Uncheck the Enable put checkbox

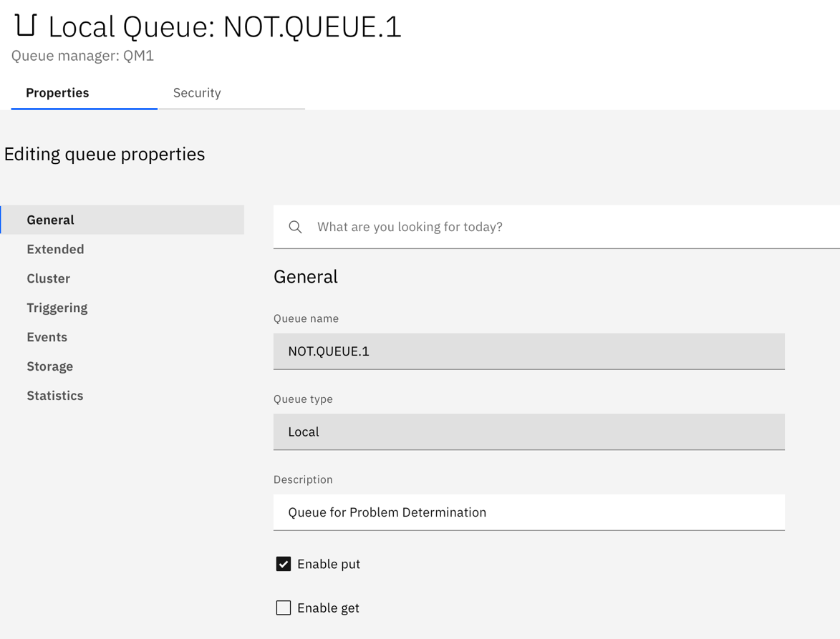pyautogui.click(x=284, y=564)
